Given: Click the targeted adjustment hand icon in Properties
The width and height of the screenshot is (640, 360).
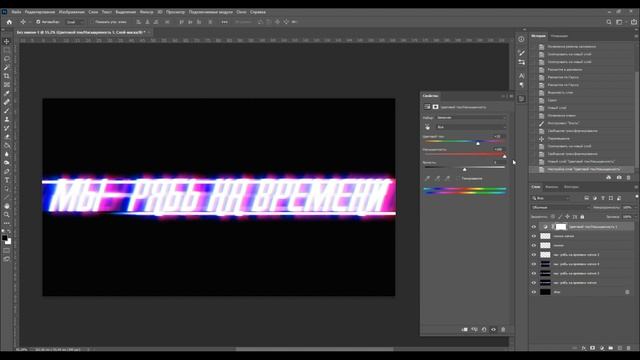Looking at the screenshot, I should (x=427, y=127).
